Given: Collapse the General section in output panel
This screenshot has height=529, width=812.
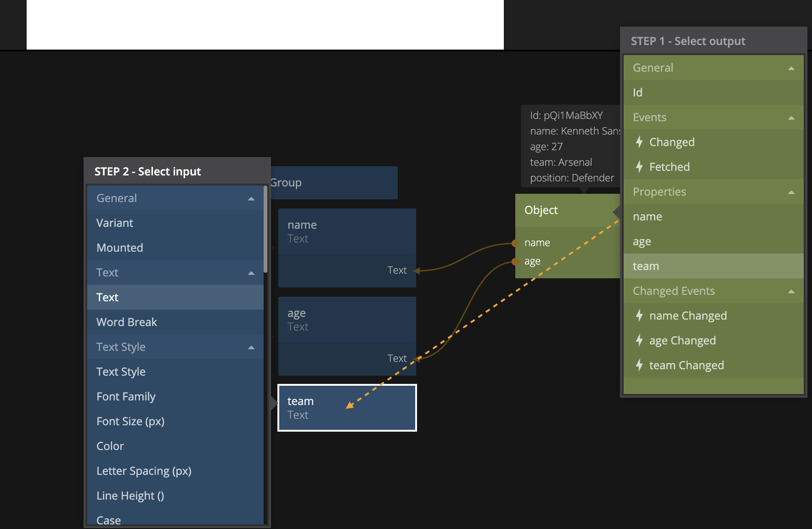Looking at the screenshot, I should [791, 68].
